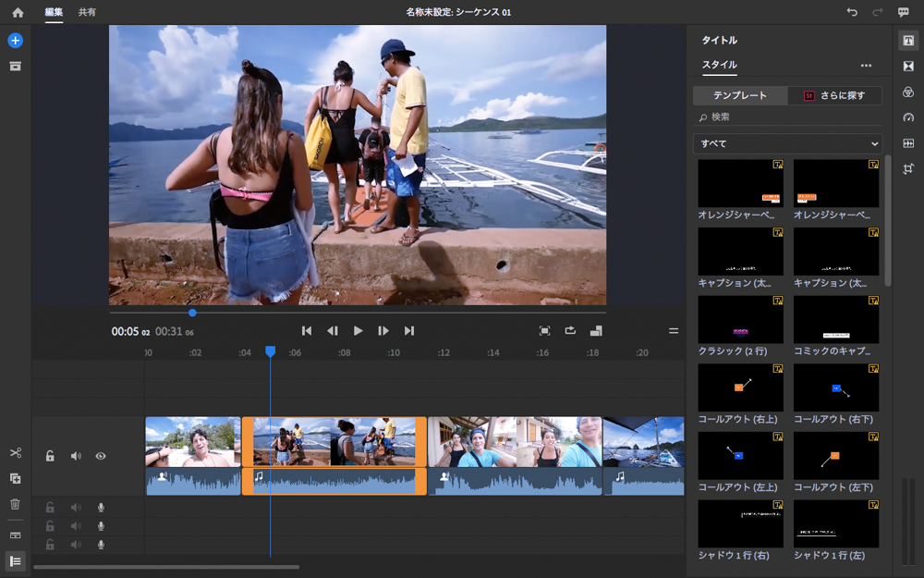924x578 pixels.
Task: Switch to the 共有 tab
Action: tap(87, 12)
